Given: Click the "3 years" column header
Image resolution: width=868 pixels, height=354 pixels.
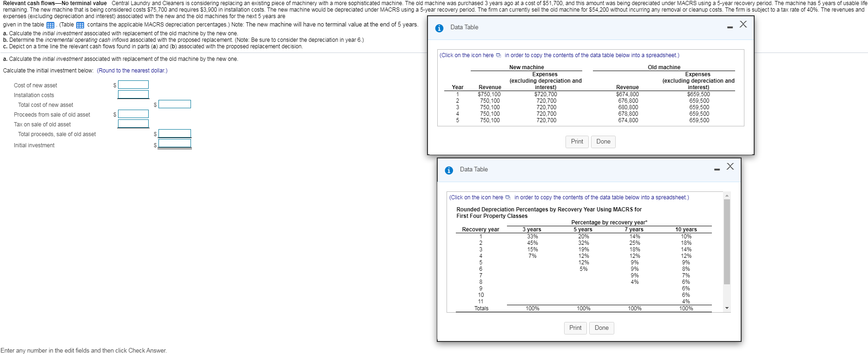Looking at the screenshot, I should [x=532, y=229].
